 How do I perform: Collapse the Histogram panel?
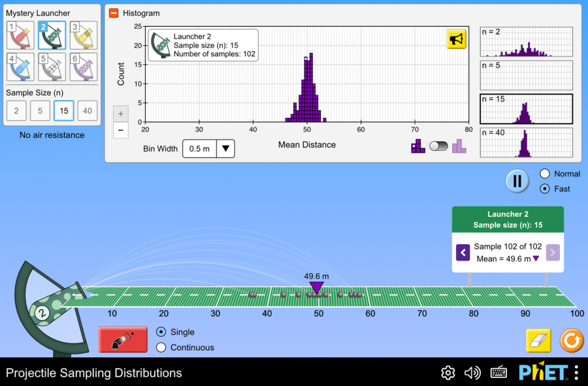point(114,13)
